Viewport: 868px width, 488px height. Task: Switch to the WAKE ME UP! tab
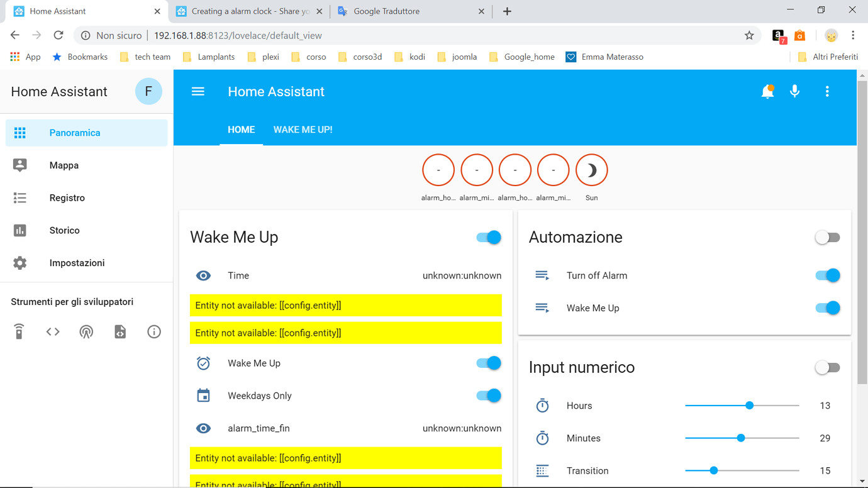(303, 130)
